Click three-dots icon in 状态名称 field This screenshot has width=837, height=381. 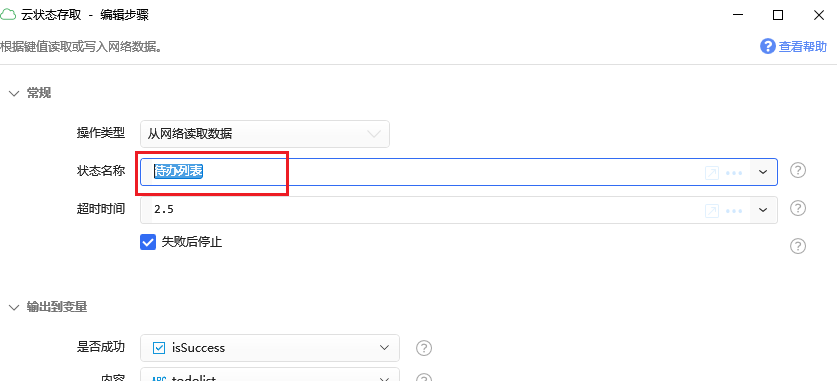735,172
